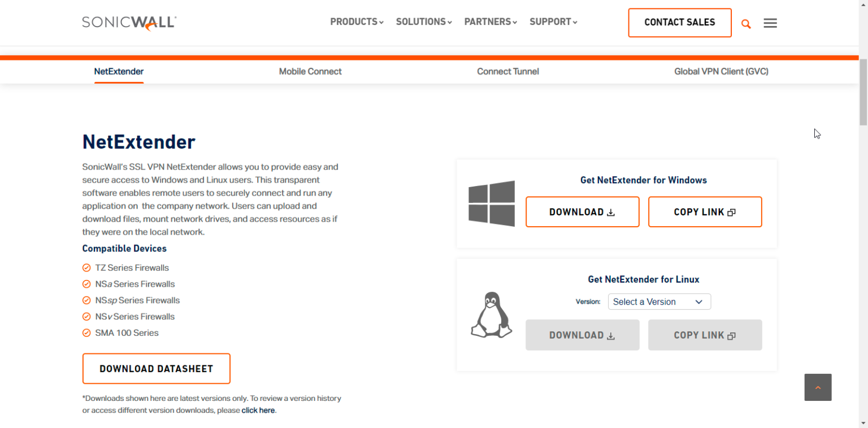Open the hamburger menu icon

(770, 23)
